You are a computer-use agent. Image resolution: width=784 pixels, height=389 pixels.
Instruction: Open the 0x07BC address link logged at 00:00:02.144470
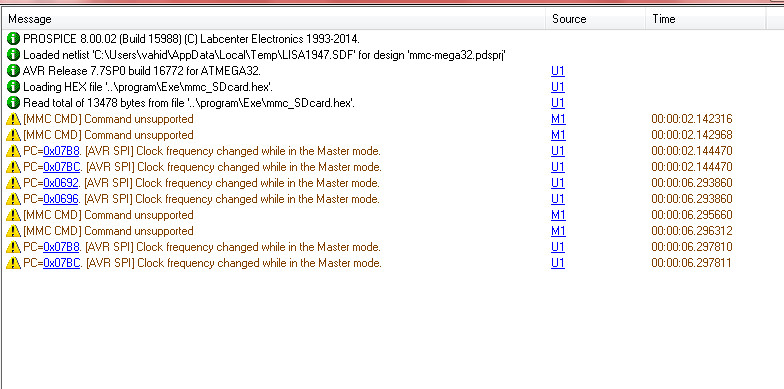62,167
